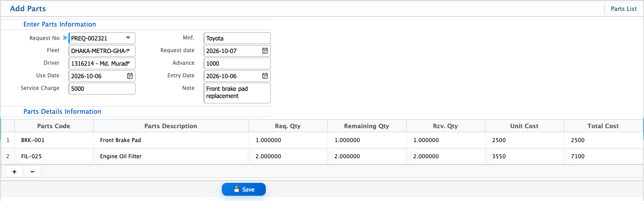This screenshot has height=201, width=644.
Task: Click the Mnf. field with Toyota
Action: (237, 38)
